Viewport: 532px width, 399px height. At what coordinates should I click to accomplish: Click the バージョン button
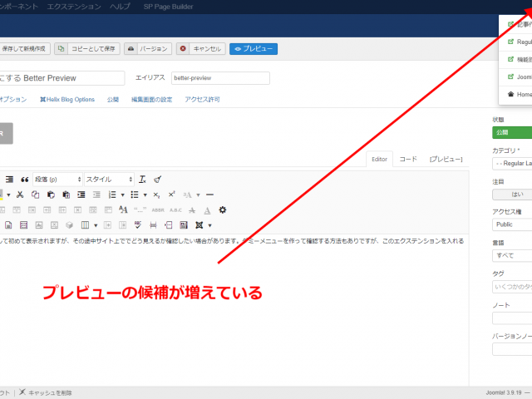click(x=148, y=49)
